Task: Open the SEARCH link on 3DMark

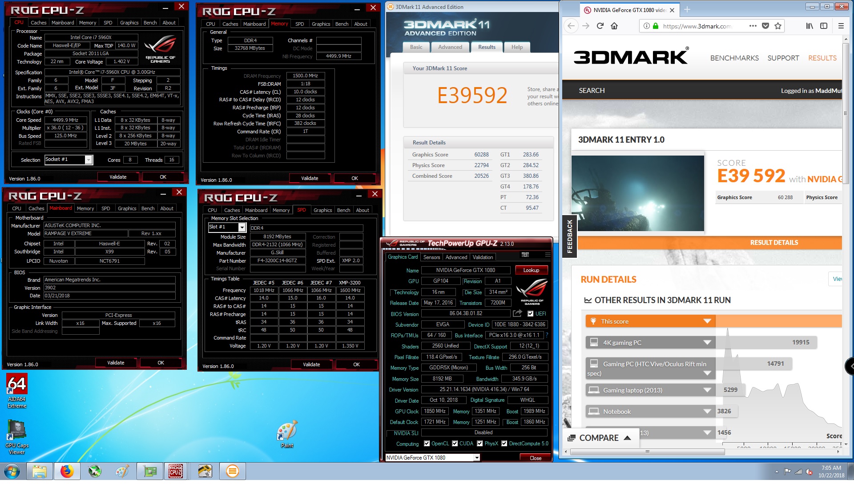Action: [x=592, y=91]
